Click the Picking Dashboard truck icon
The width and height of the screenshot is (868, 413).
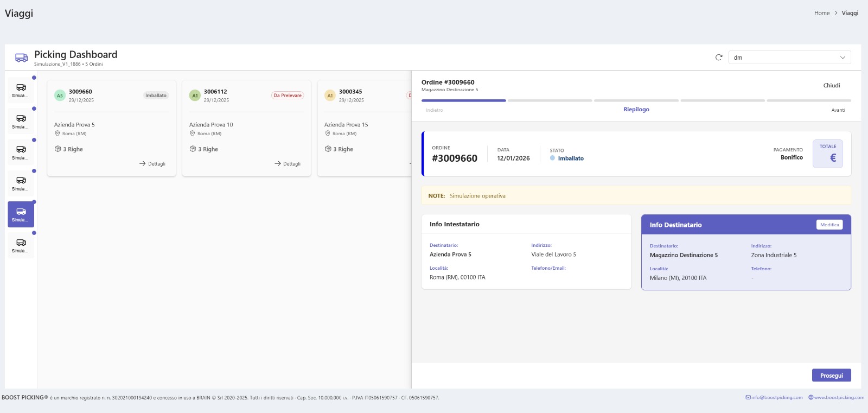21,58
